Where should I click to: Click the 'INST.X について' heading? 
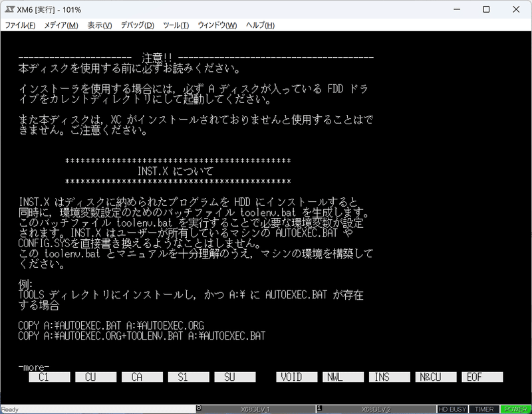click(x=176, y=171)
